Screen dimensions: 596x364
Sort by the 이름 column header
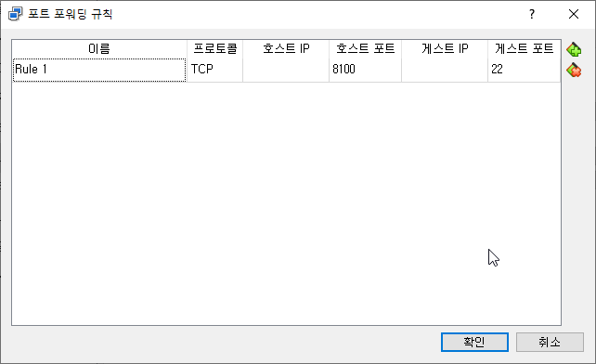coord(99,48)
